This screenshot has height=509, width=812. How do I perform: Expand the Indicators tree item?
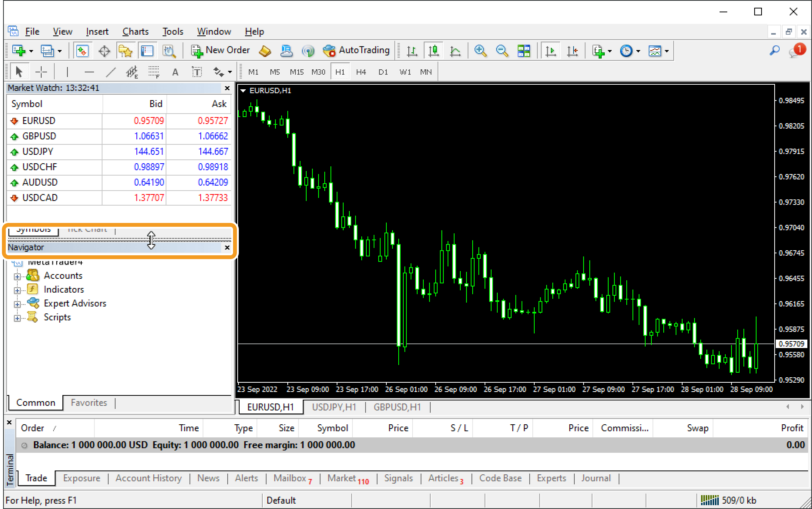tap(18, 290)
